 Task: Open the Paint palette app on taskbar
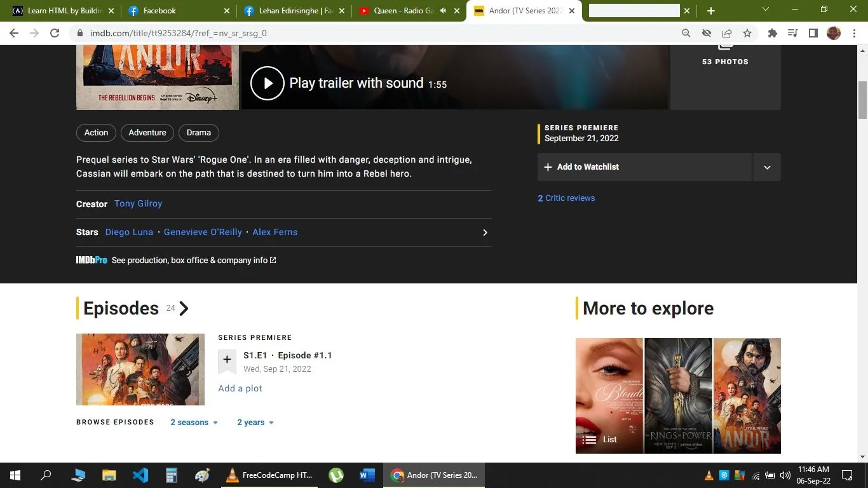coord(202,475)
